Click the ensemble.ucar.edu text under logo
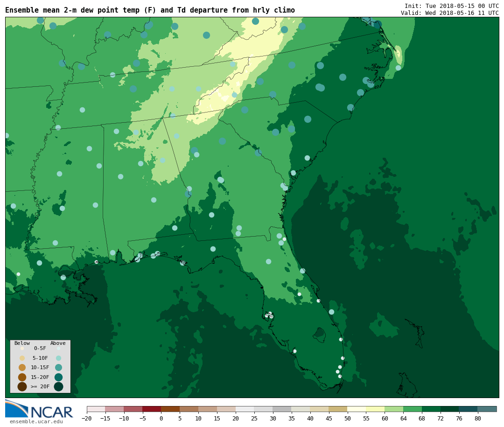Image resolution: width=504 pixels, height=427 pixels. [x=36, y=421]
